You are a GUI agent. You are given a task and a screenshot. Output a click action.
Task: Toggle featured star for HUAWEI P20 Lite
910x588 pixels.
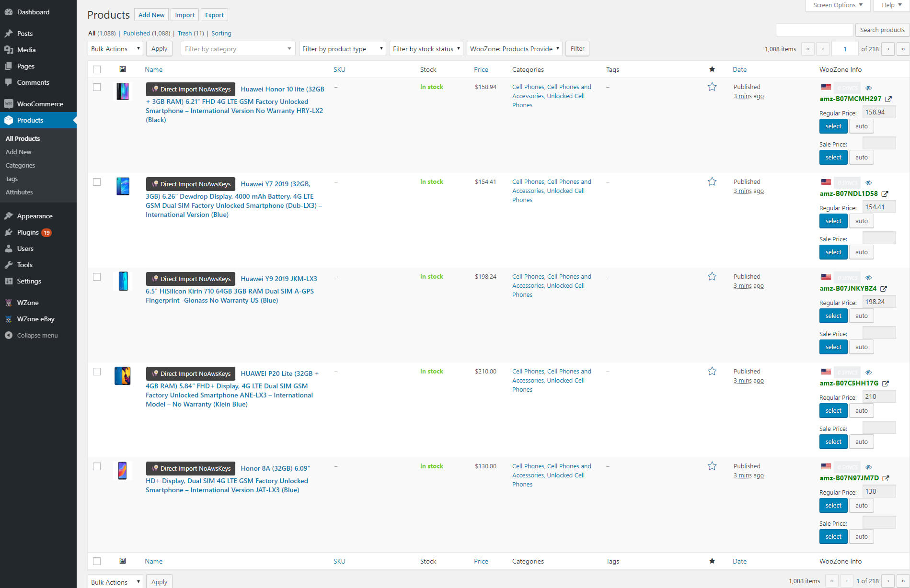712,371
